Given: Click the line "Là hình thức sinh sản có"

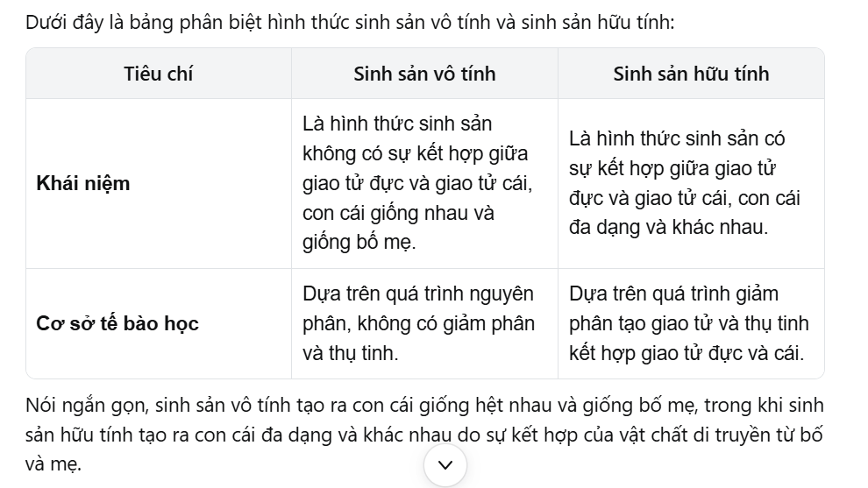Looking at the screenshot, I should tap(677, 138).
